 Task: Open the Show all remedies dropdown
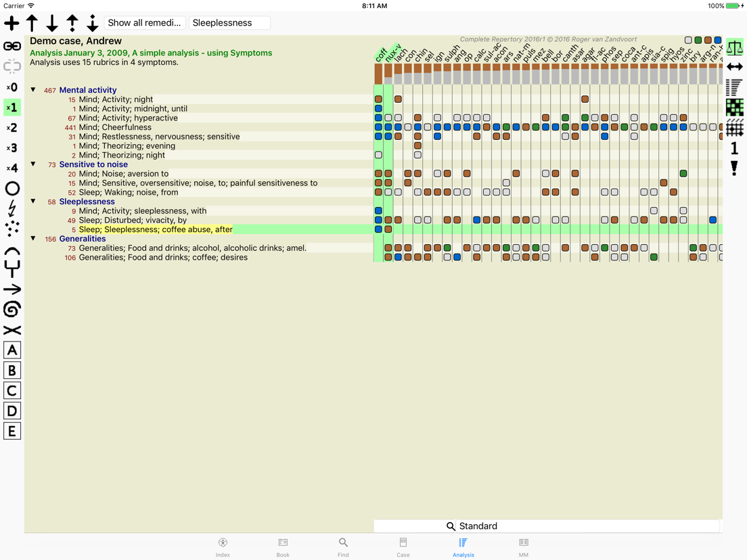(144, 23)
